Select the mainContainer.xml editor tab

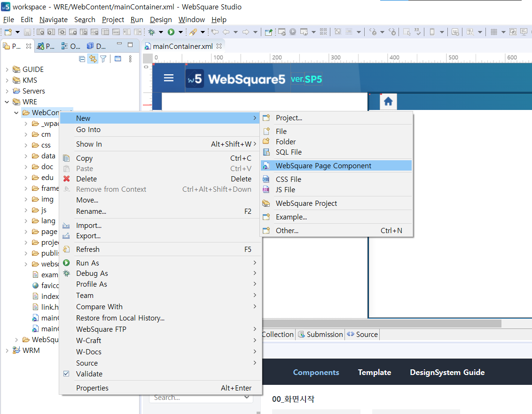point(182,46)
